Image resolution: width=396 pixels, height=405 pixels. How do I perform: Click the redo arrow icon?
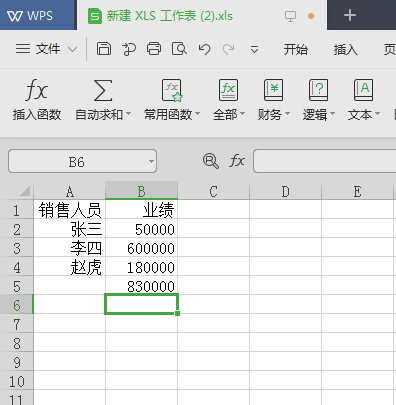tap(229, 49)
